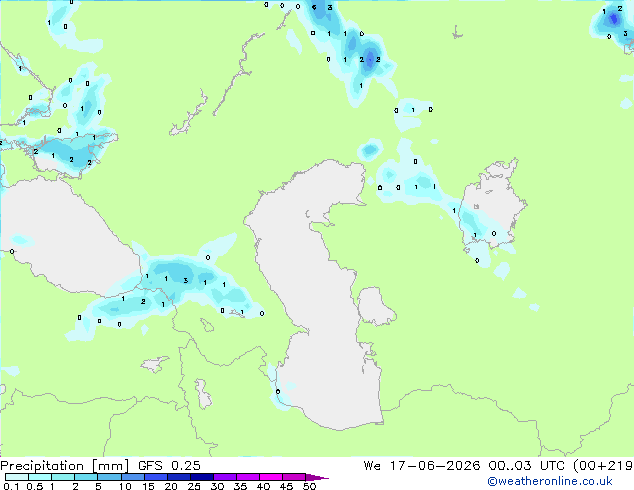Click the '50' legend scale value
This screenshot has width=634, height=490.
[309, 486]
